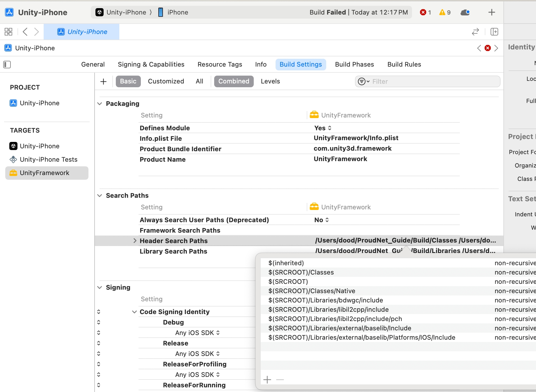536x392 pixels.
Task: Select the $(SRCROOT)/Classes/Native path row
Action: (x=312, y=291)
